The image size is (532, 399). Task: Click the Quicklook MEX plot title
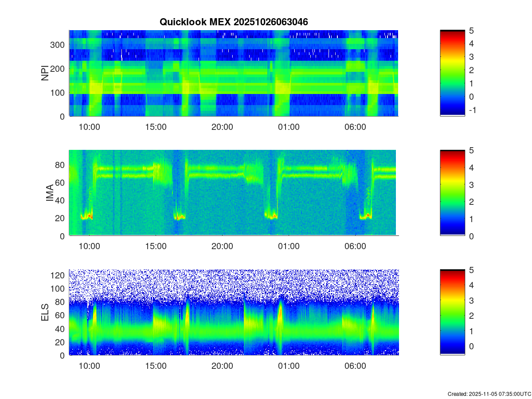[234, 22]
